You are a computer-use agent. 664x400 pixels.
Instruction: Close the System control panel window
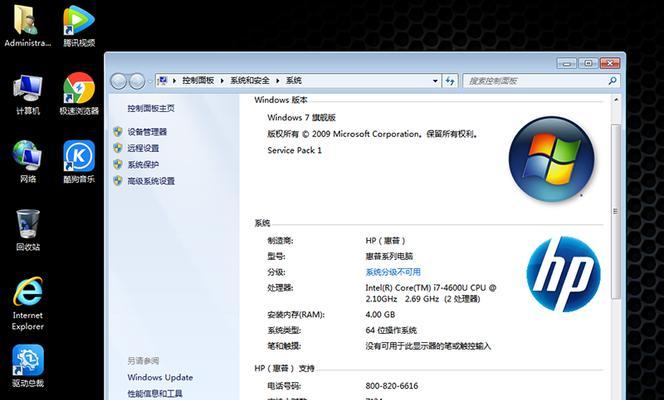coord(610,63)
